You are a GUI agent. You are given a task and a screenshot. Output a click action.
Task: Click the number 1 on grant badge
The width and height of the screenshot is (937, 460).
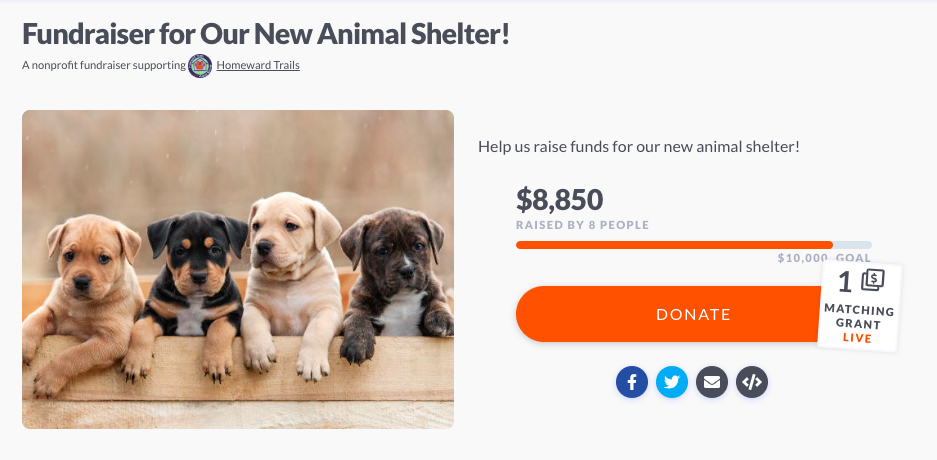844,281
